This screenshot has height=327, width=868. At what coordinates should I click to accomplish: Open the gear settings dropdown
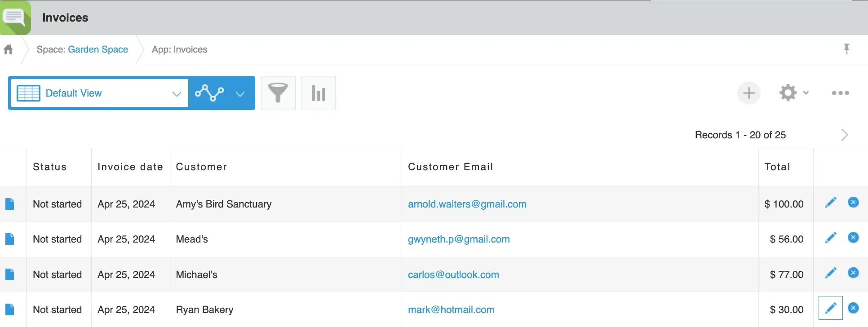pyautogui.click(x=794, y=93)
